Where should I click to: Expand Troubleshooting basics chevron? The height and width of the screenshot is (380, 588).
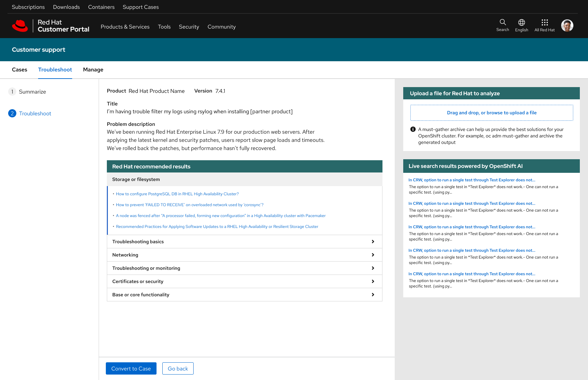[x=373, y=242]
